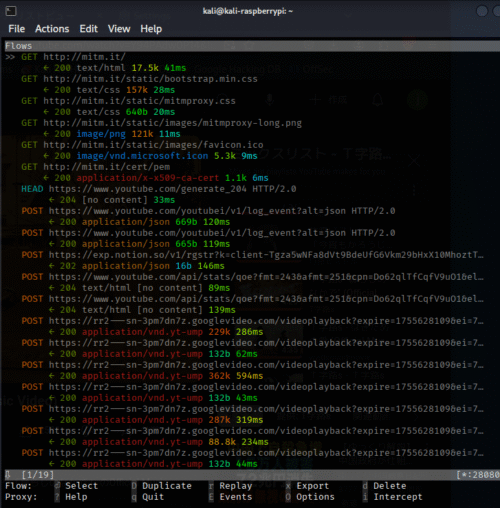The width and height of the screenshot is (500, 508).
Task: Click the yt-ump 132b 44ms response
Action: [x=153, y=464]
